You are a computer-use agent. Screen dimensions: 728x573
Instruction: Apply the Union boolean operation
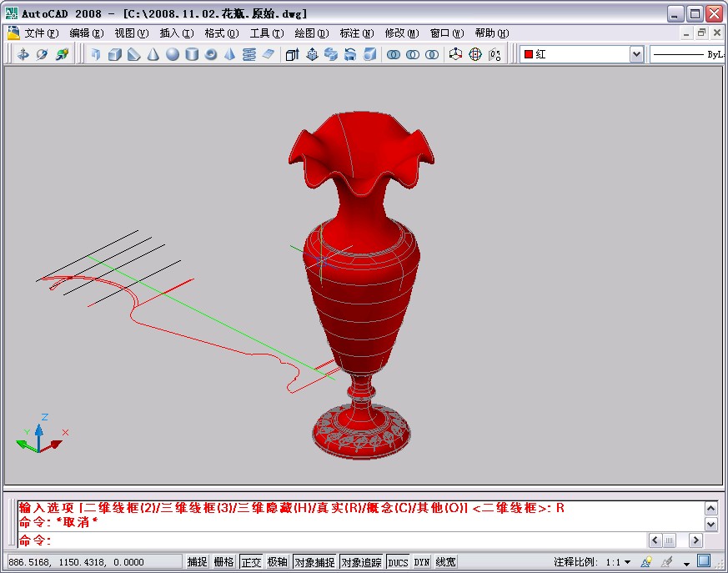(394, 54)
